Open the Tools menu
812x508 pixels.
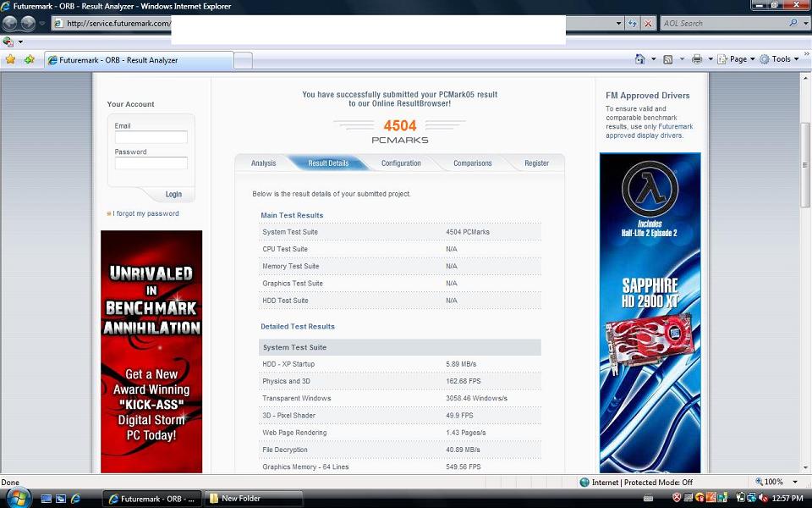[779, 59]
